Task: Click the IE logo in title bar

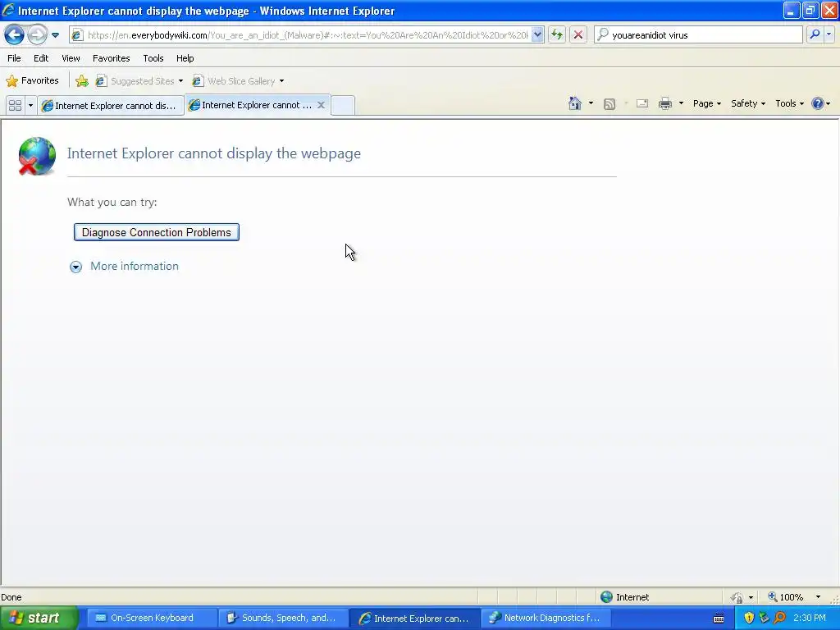Action: [8, 10]
